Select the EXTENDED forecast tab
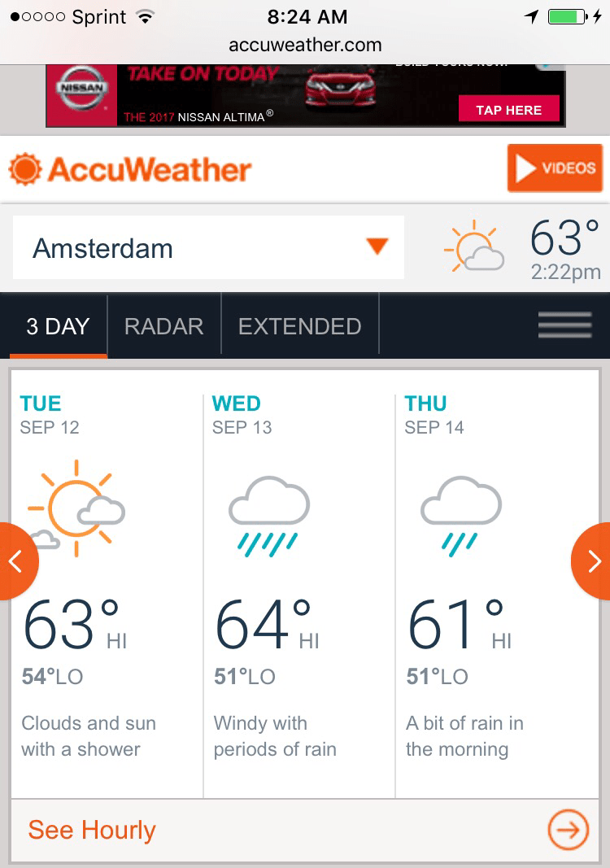This screenshot has width=610, height=868. point(299,326)
